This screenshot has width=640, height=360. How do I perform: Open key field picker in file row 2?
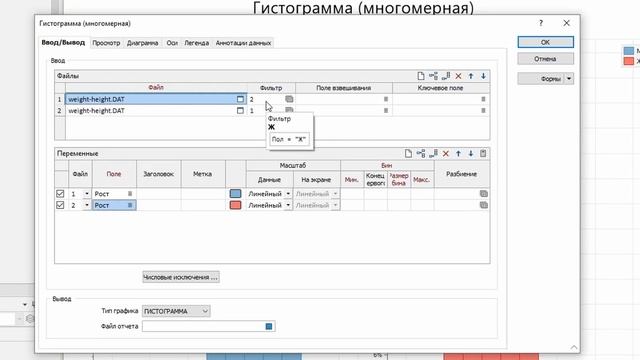[x=483, y=111]
